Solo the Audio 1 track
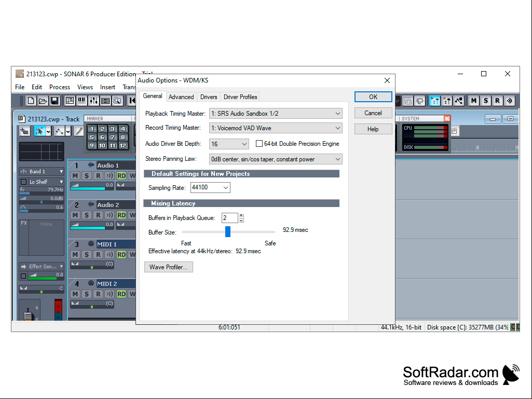The image size is (532, 399). 87,176
